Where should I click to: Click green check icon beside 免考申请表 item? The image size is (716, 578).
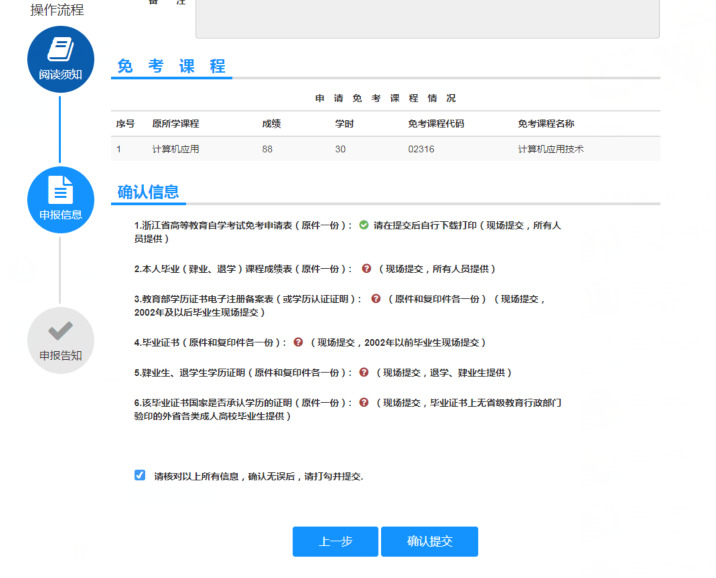pyautogui.click(x=364, y=225)
